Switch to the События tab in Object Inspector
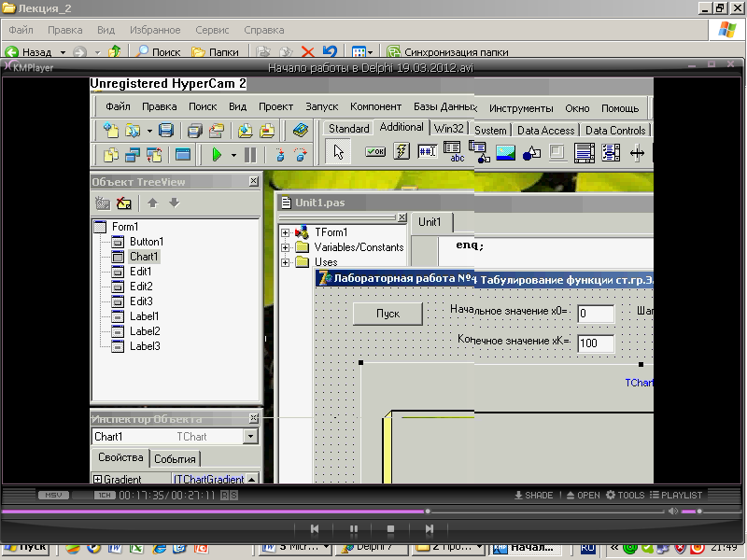747x560 pixels. click(x=175, y=459)
